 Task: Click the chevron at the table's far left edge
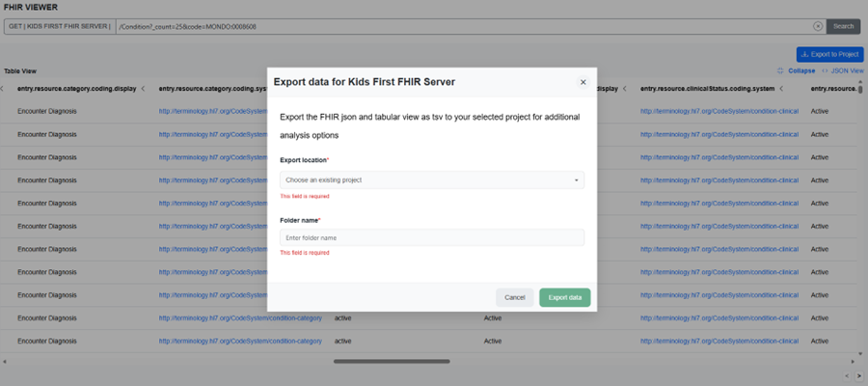2,89
